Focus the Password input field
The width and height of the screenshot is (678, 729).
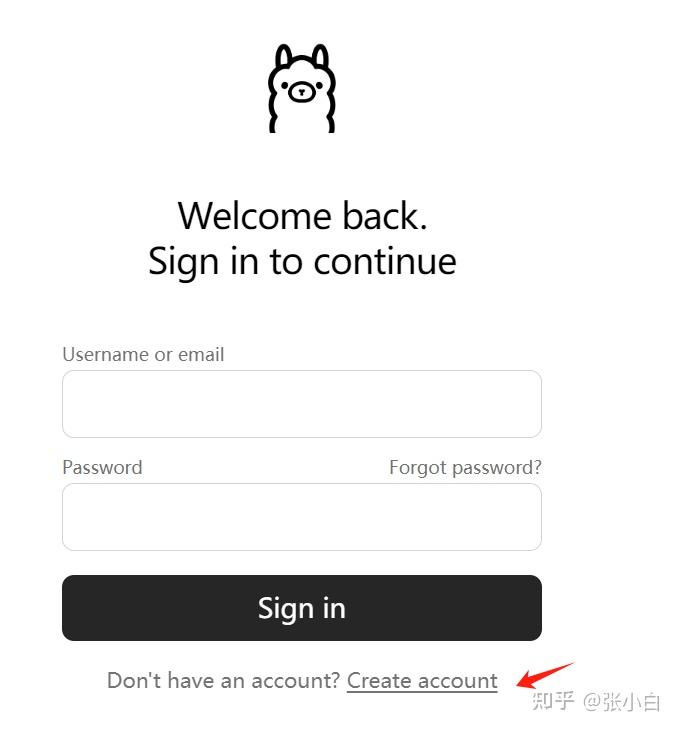(x=302, y=517)
